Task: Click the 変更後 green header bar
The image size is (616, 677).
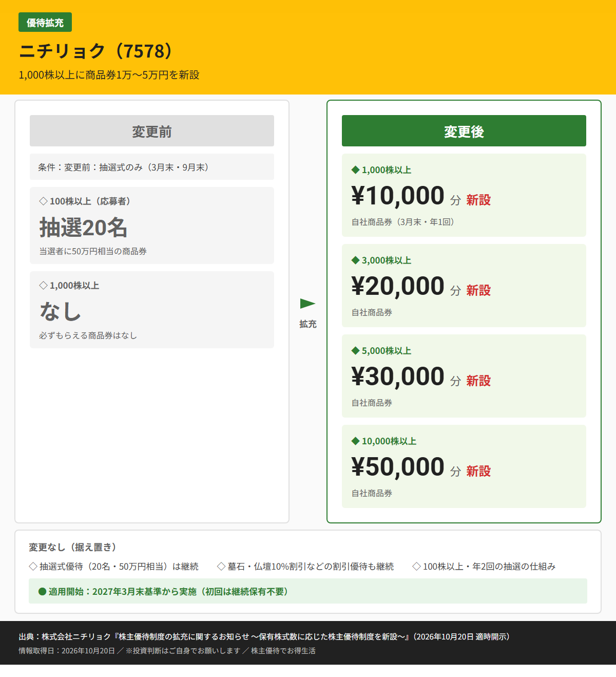Action: (464, 131)
